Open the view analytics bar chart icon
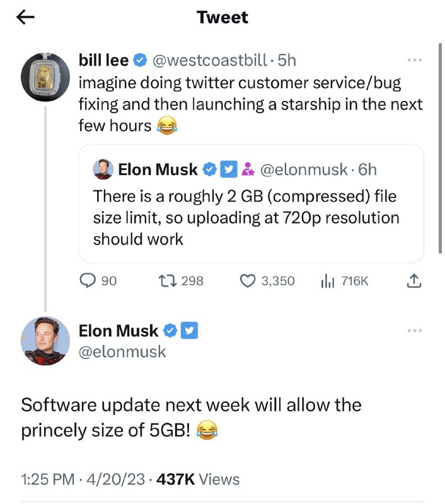This screenshot has height=504, width=445. click(328, 281)
